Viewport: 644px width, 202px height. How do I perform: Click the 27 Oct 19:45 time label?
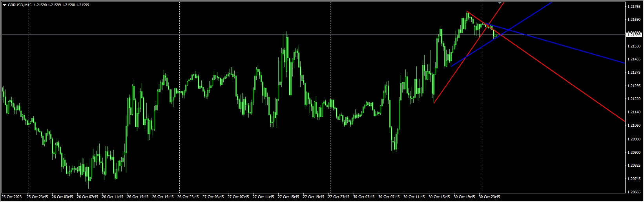tap(314, 197)
